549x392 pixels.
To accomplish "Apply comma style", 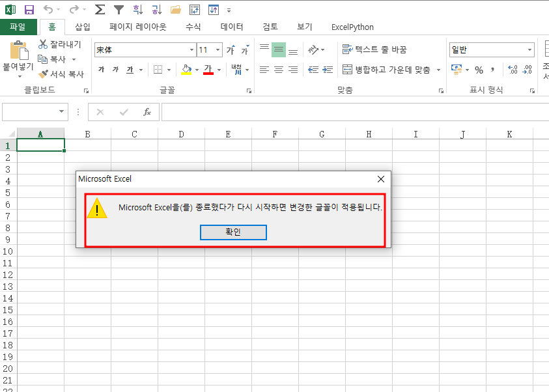I will (492, 70).
